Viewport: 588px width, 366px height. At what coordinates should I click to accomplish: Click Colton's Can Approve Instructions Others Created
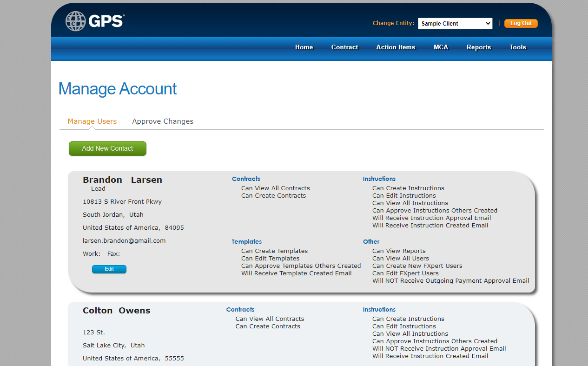tap(435, 341)
